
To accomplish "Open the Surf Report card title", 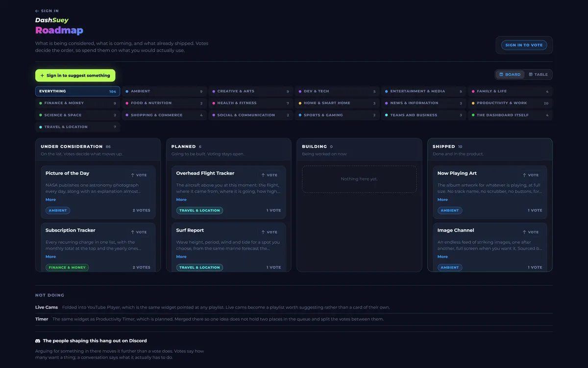I will (x=190, y=230).
